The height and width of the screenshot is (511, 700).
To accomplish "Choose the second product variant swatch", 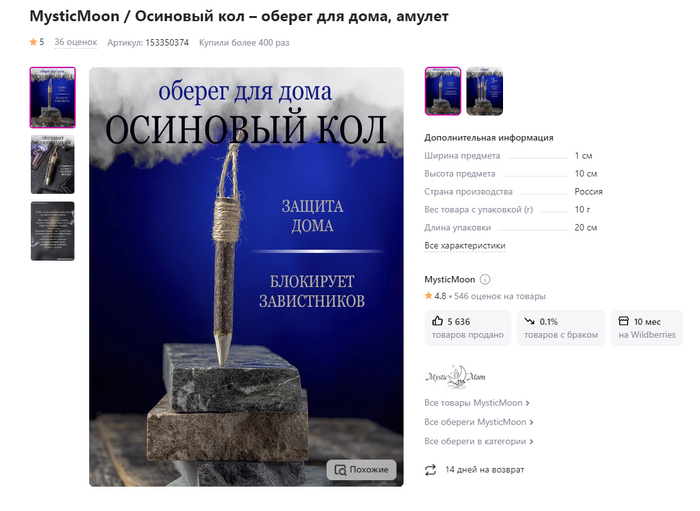I will pyautogui.click(x=484, y=91).
